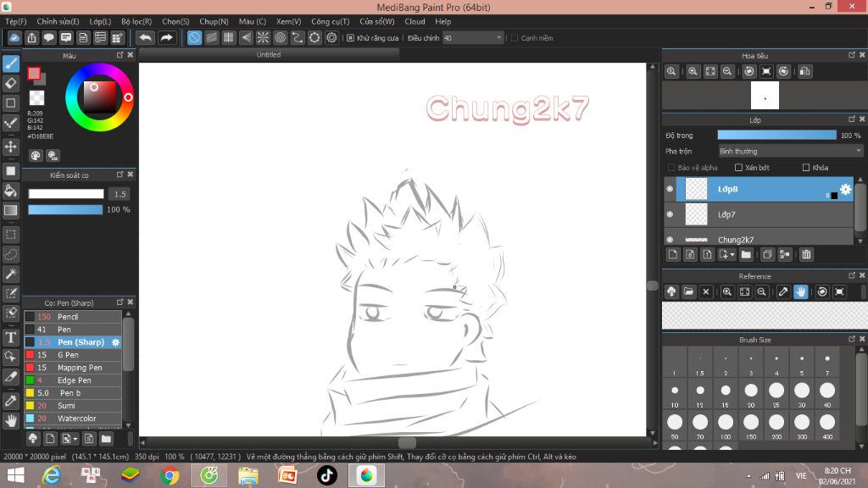Expand the add-brush dropdown in brush panel
Screen dimensions: 868x488
[75, 439]
